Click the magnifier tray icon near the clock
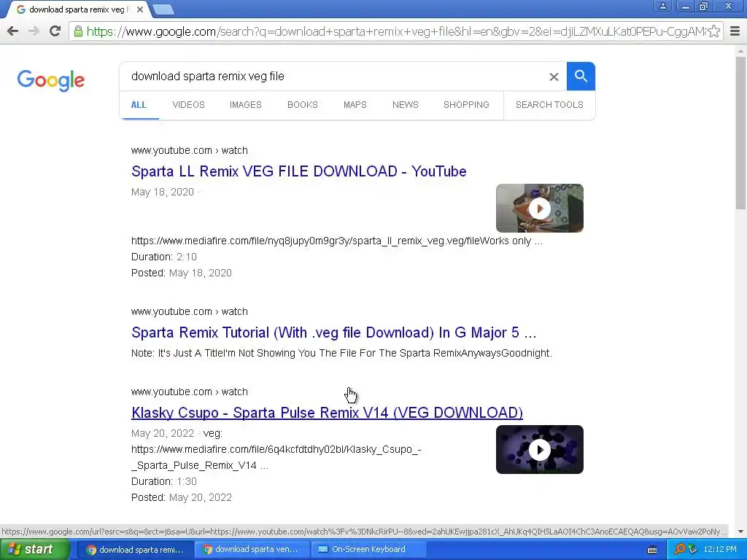The width and height of the screenshot is (747, 560). pyautogui.click(x=680, y=549)
